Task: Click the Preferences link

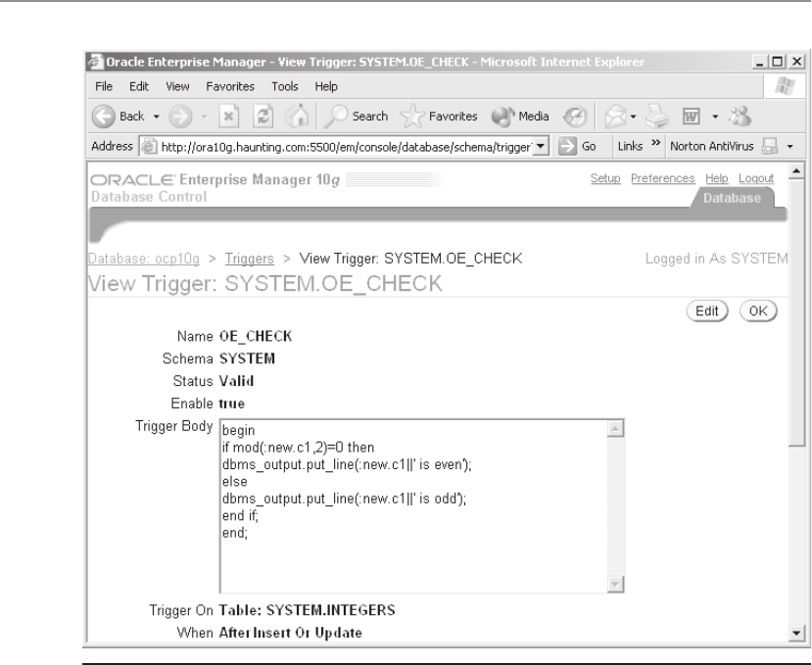Action: point(662,178)
